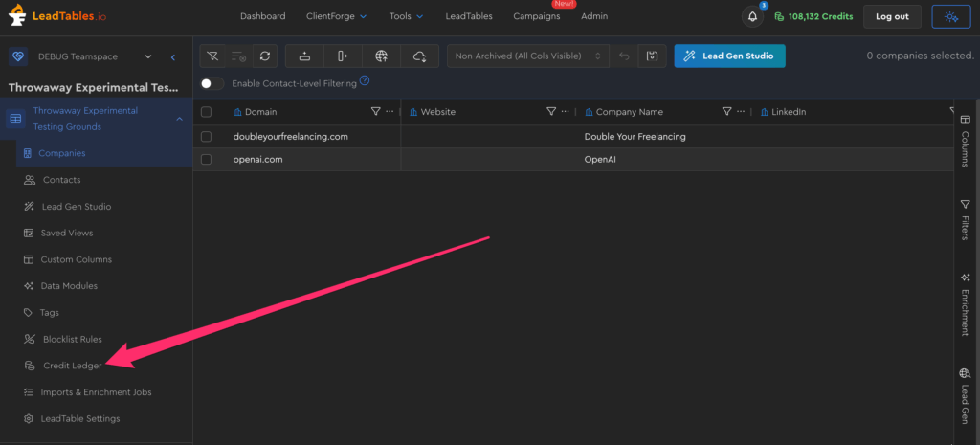The height and width of the screenshot is (445, 980).
Task: Go to Campaigns in the top navigation
Action: click(x=537, y=16)
